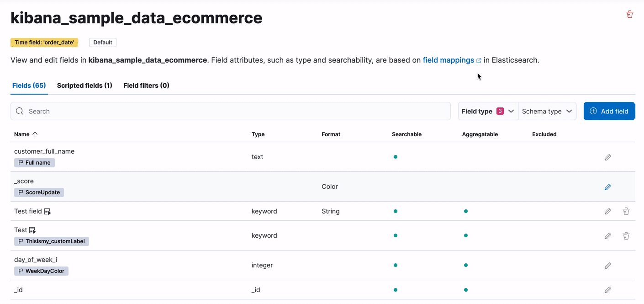
Task: Click the flag icon in Full name badge
Action: (x=21, y=163)
